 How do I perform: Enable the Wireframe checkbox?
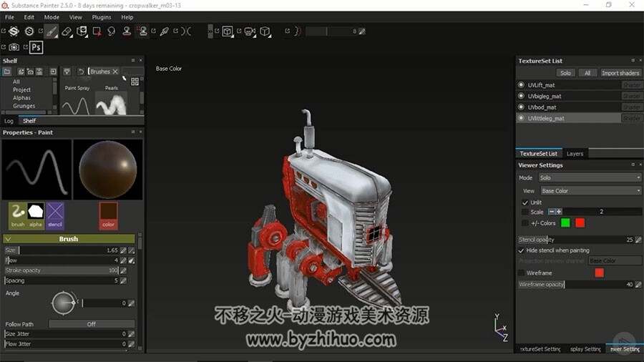point(521,273)
